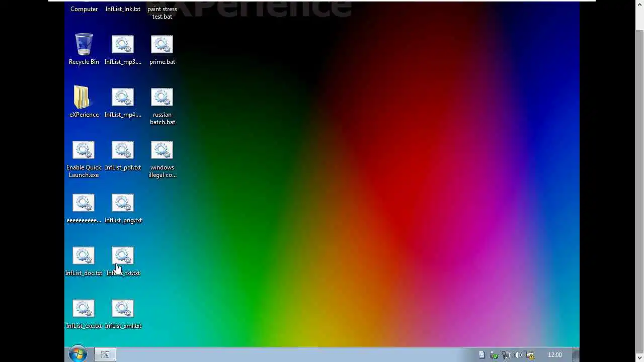The width and height of the screenshot is (644, 362).
Task: Select InfList_doc.txt desktop icon
Action: tap(84, 261)
